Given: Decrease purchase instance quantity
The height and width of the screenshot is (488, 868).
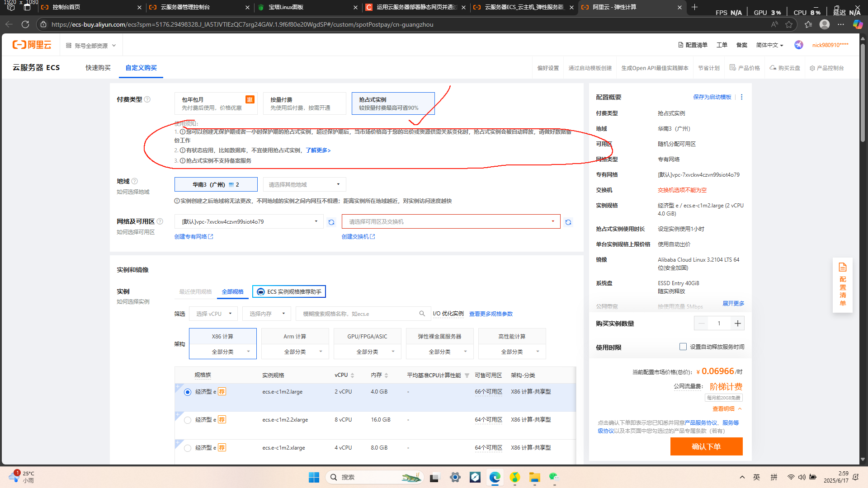Looking at the screenshot, I should [702, 323].
